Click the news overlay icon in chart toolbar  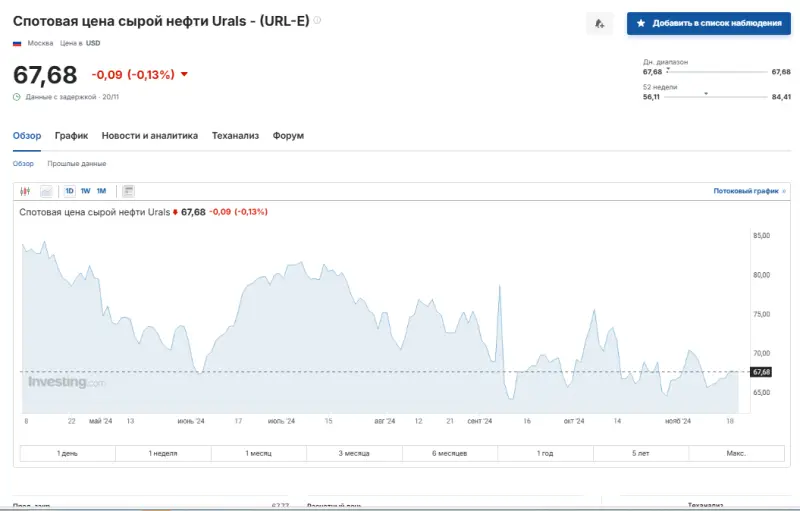[128, 191]
